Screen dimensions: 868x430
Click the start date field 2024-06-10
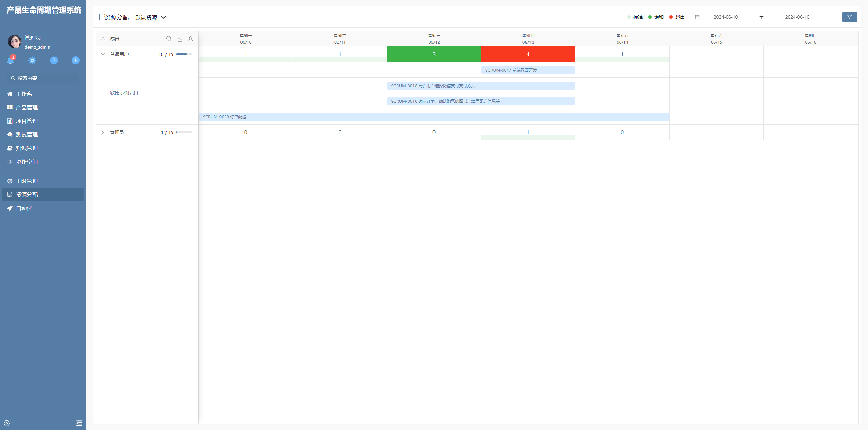pyautogui.click(x=725, y=17)
